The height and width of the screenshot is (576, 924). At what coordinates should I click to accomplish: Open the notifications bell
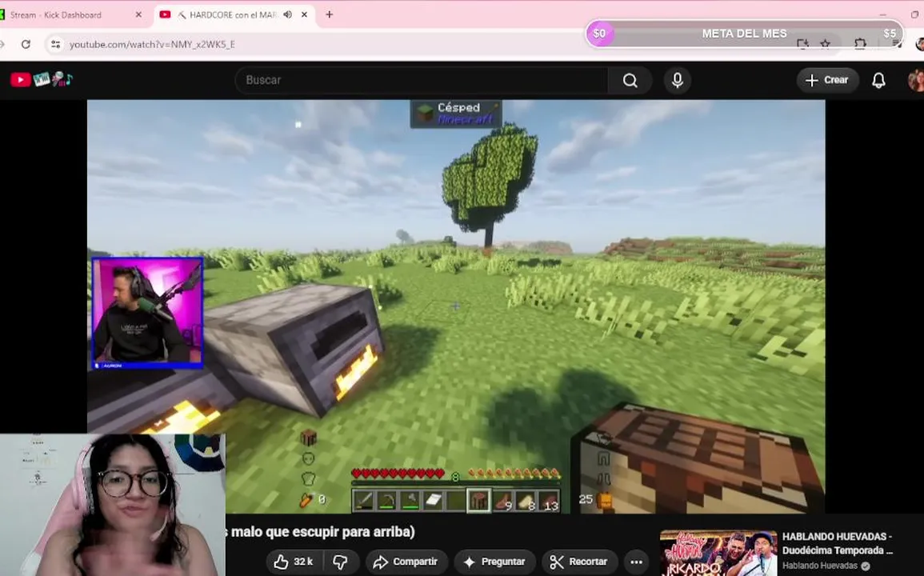tap(878, 80)
